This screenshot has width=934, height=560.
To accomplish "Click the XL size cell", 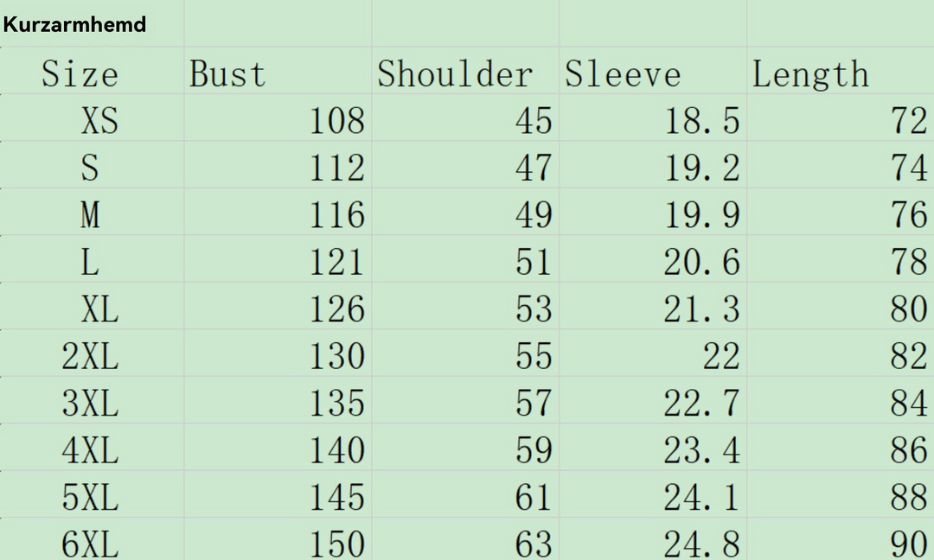I will (92, 306).
